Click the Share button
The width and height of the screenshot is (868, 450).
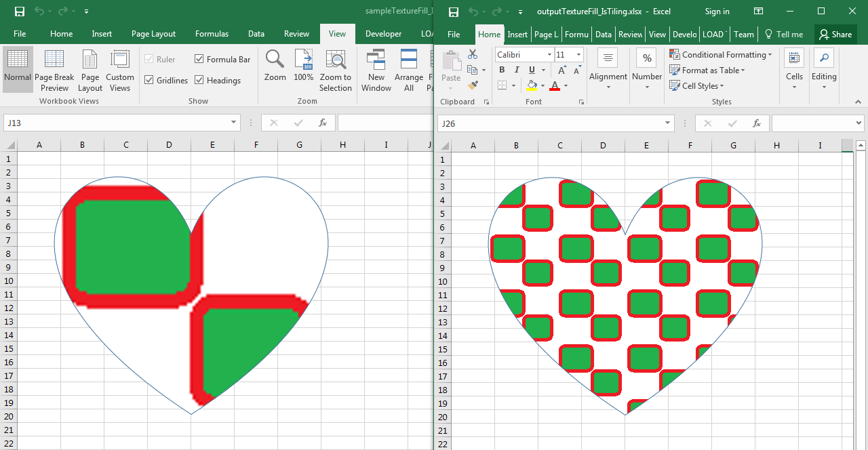835,35
